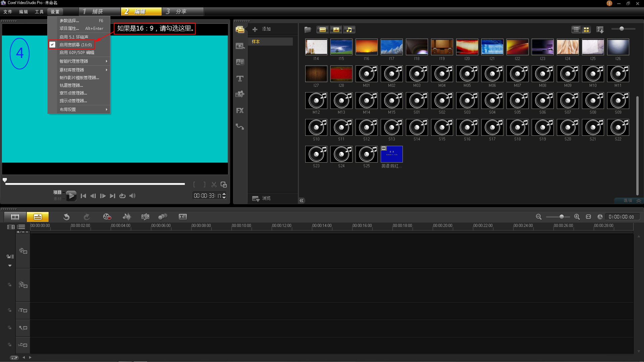Toggle show audio files filter in library
This screenshot has width=644, height=362.
[349, 30]
